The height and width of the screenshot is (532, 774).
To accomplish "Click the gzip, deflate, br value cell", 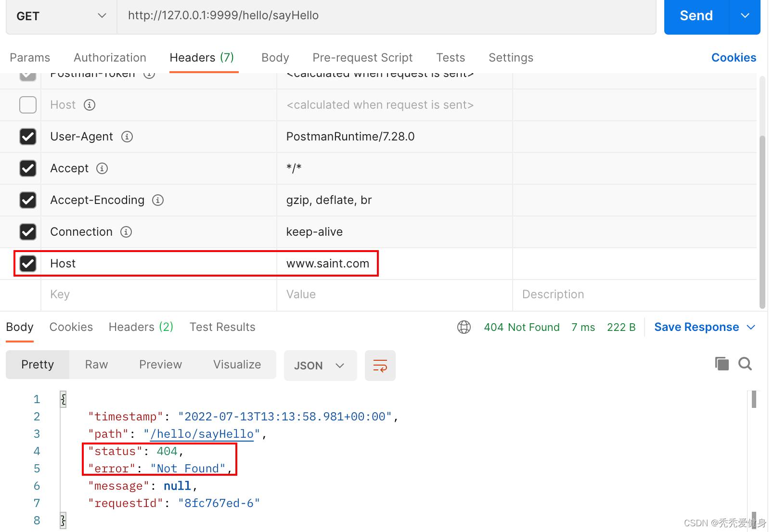I will [395, 200].
